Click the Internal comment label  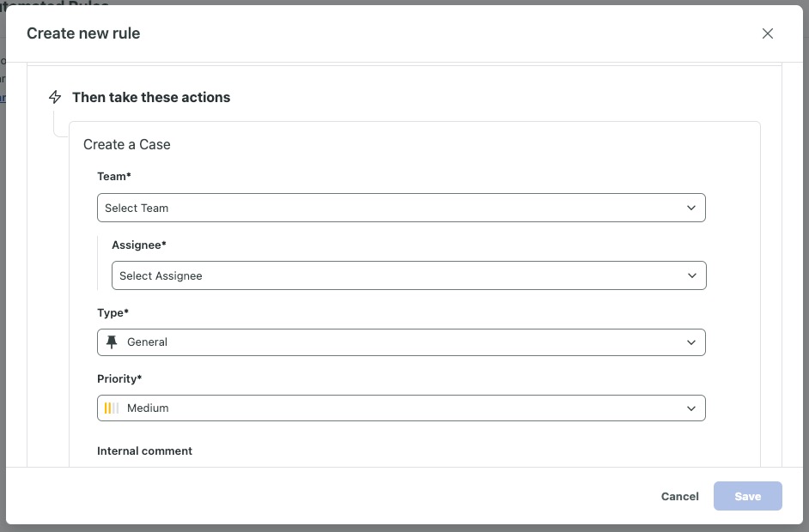(x=144, y=450)
